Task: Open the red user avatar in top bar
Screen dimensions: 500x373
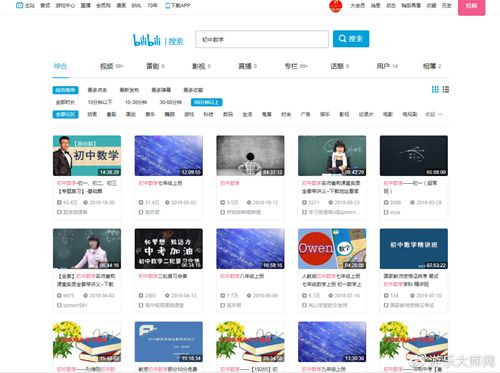Action: tap(336, 6)
